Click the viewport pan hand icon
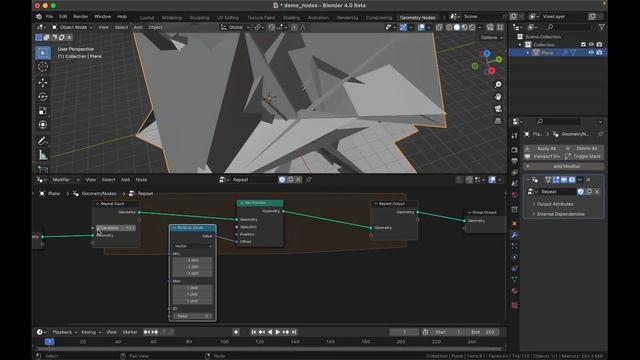Viewport: 640px width, 360px height. pyautogui.click(x=498, y=97)
